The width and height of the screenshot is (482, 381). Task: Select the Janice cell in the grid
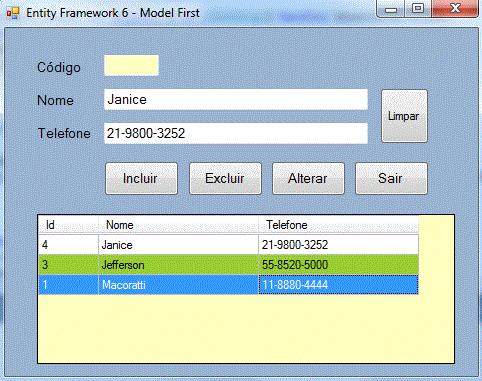pos(178,245)
